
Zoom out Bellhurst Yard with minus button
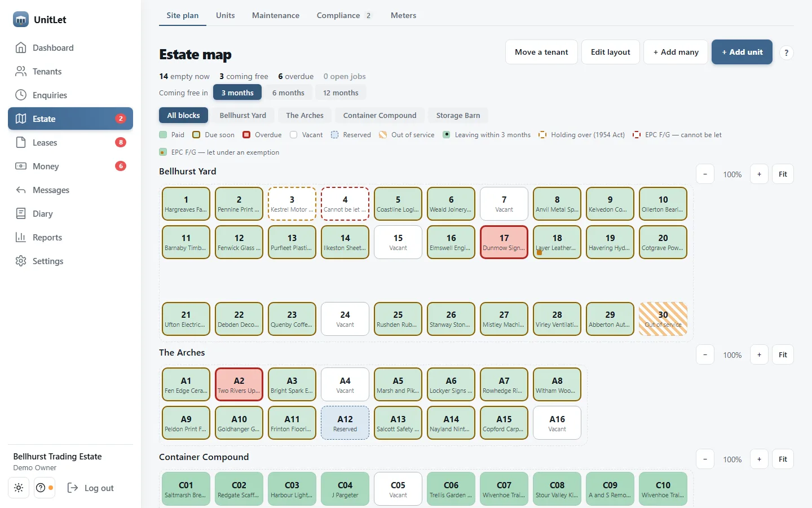click(x=705, y=174)
